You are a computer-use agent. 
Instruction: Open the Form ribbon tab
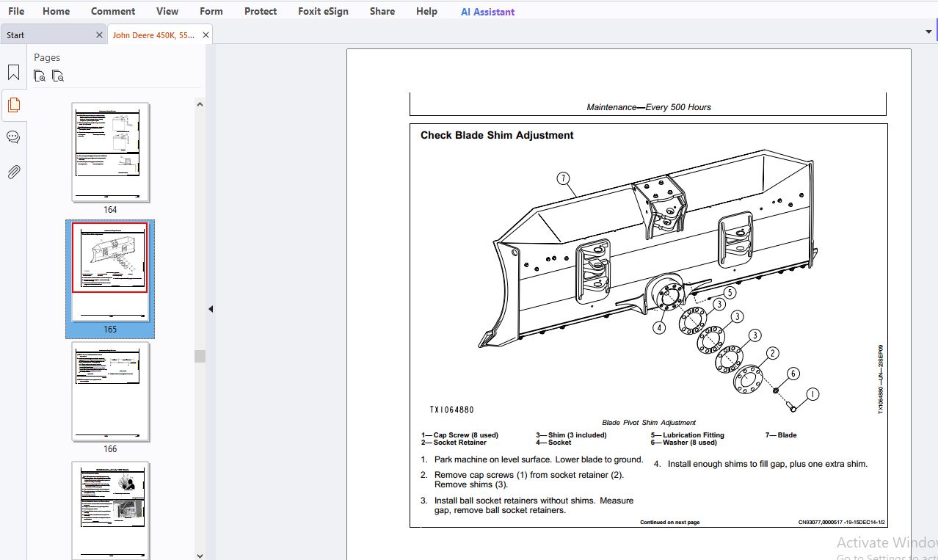coord(211,11)
